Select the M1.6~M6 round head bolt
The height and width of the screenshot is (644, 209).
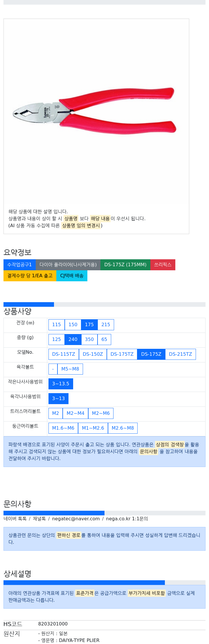[x=63, y=428]
